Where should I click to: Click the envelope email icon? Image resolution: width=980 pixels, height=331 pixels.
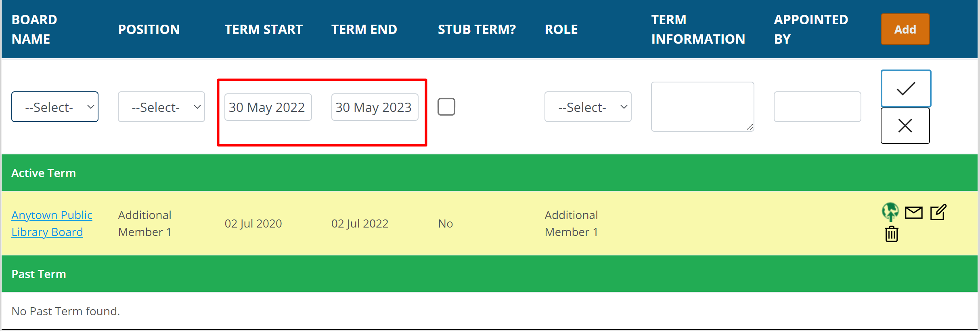913,212
